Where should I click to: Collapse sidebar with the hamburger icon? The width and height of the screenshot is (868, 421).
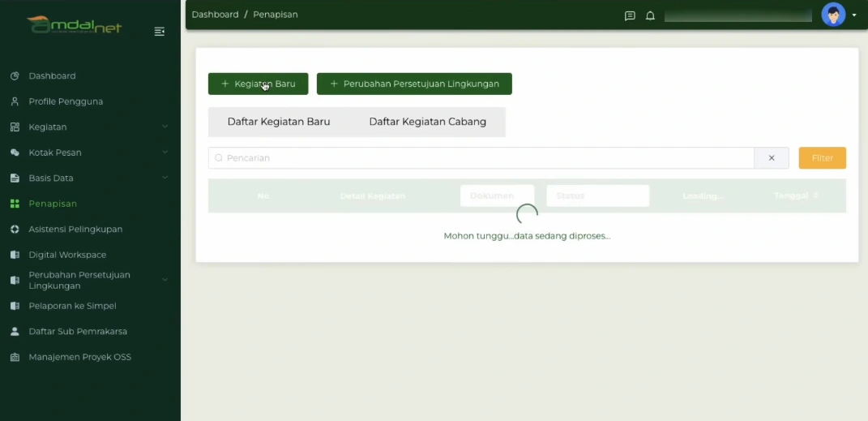coord(160,32)
